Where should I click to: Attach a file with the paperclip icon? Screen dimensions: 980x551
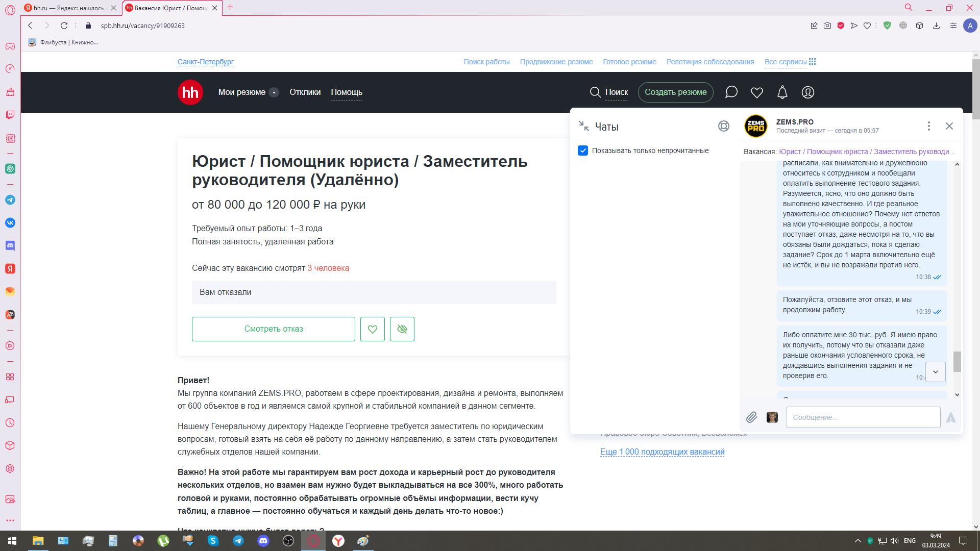(x=751, y=417)
